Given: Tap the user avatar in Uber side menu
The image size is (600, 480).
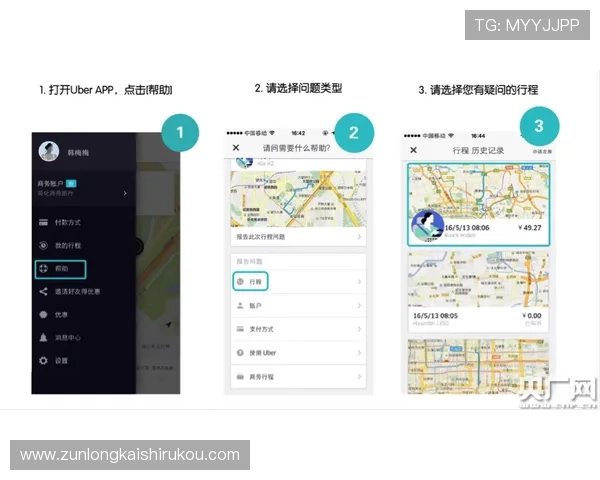Looking at the screenshot, I should pyautogui.click(x=49, y=151).
